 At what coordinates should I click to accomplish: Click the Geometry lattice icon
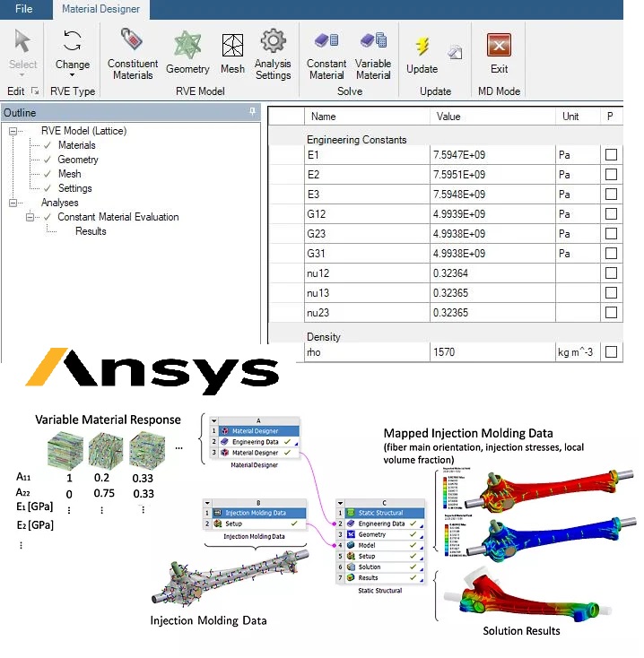pyautogui.click(x=187, y=45)
